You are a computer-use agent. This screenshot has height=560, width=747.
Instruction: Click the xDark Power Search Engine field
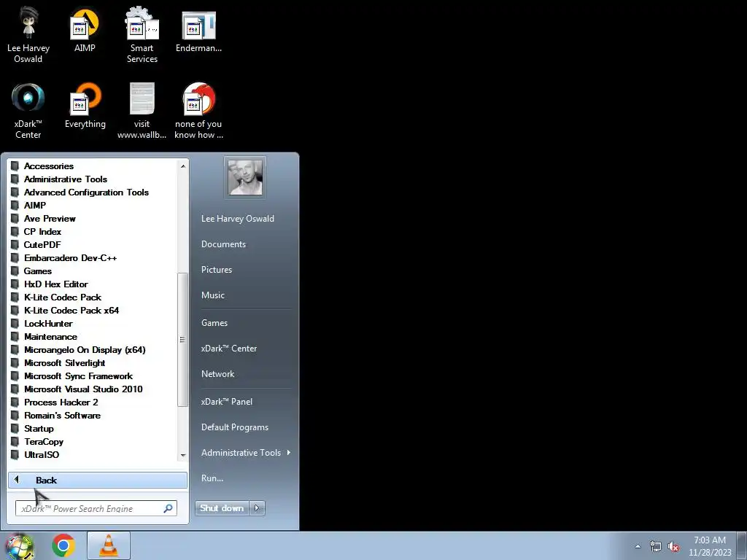96,508
